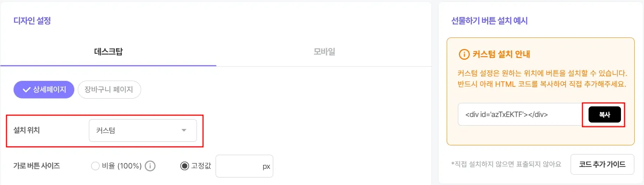Open the 코드 추가 가이드 button
The height and width of the screenshot is (185, 644).
(602, 164)
